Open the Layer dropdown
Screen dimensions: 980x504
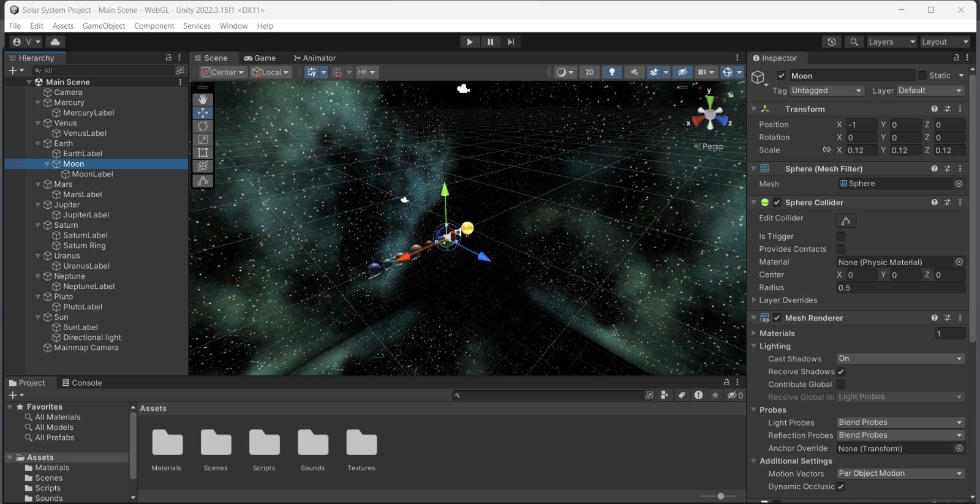point(930,91)
